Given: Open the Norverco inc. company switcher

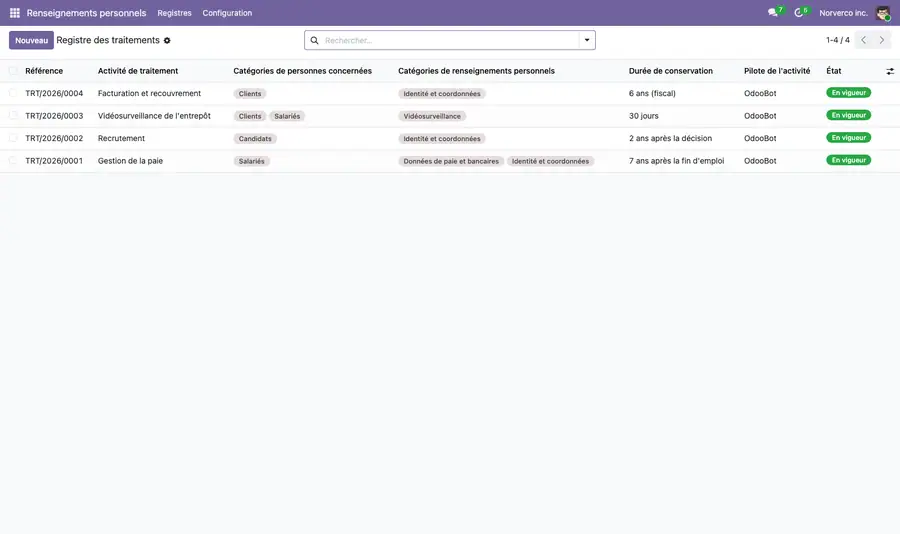Looking at the screenshot, I should [843, 13].
